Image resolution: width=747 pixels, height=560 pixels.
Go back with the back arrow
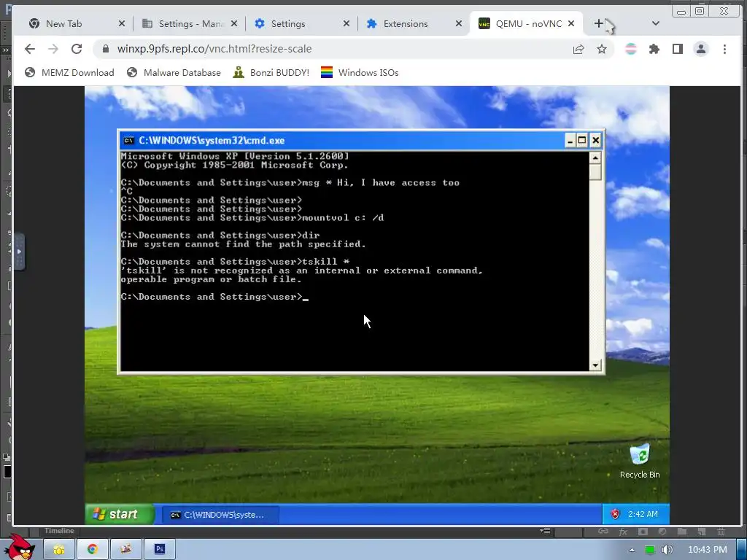tap(29, 49)
